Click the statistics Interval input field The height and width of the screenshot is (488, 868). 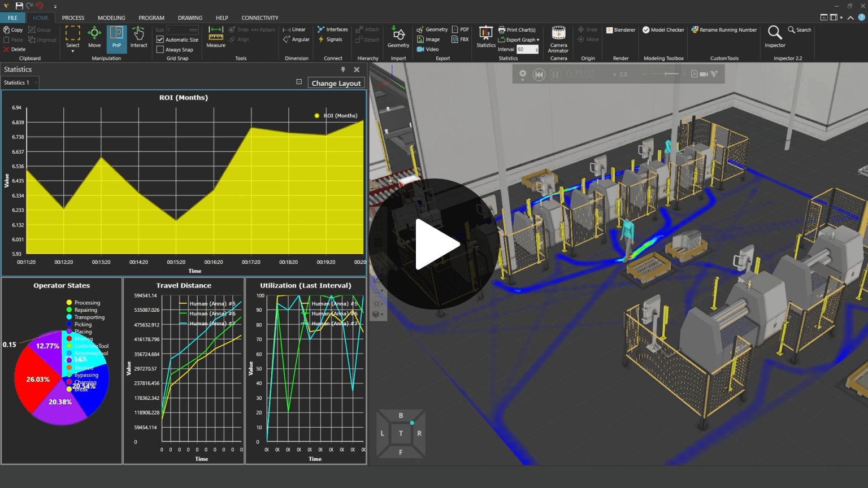point(527,50)
